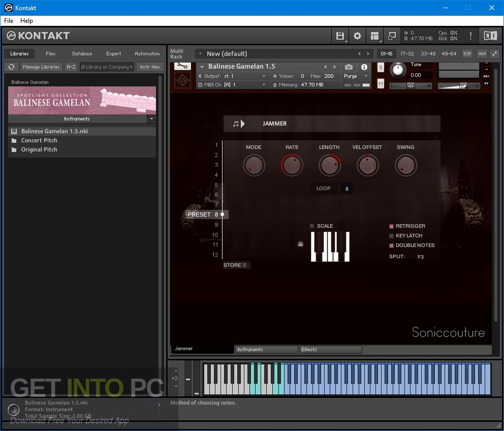Click Jammer play note icon
504x431 pixels.
(x=239, y=124)
